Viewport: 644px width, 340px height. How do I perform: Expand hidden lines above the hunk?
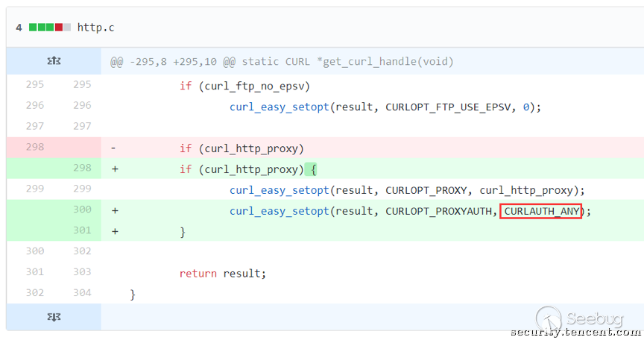(54, 61)
